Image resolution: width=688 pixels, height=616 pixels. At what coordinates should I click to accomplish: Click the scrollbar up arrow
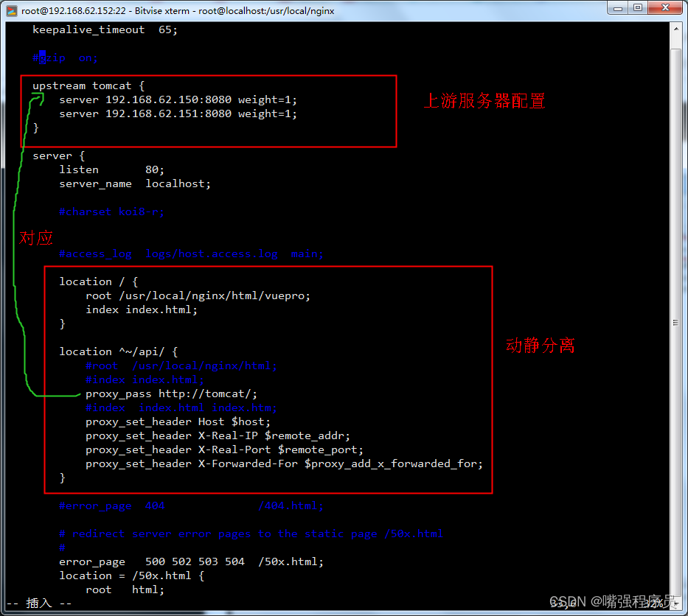pos(675,29)
